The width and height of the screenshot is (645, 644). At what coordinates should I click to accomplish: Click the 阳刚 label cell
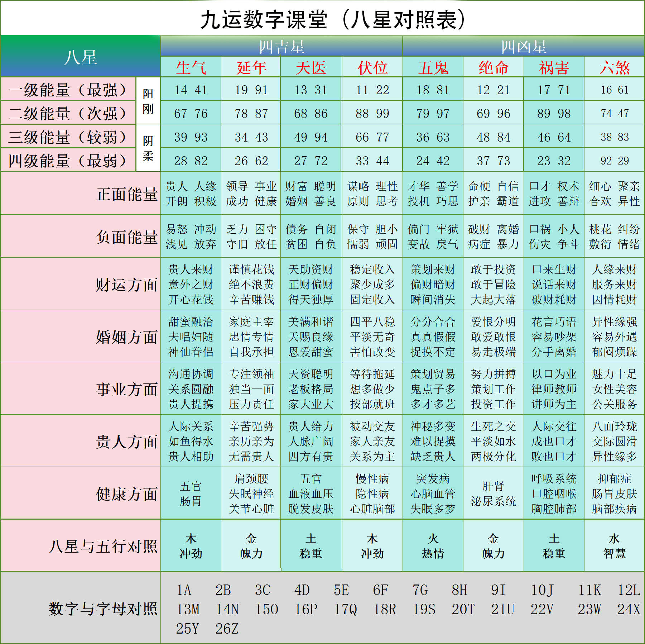coord(148,101)
